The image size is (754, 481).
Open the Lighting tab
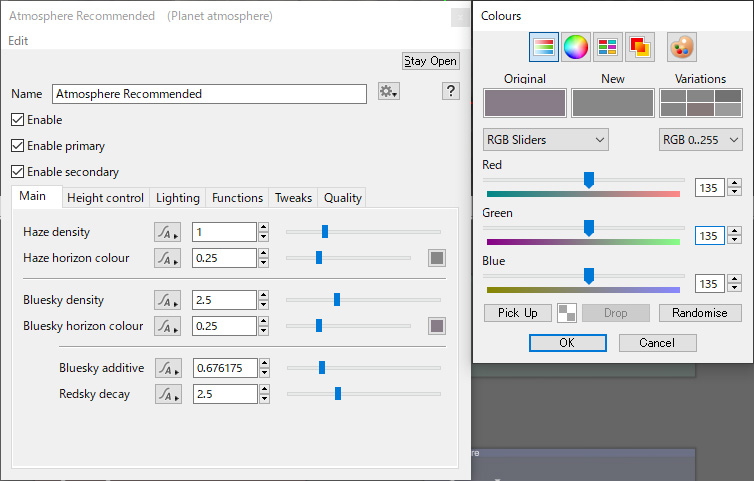pyautogui.click(x=177, y=198)
